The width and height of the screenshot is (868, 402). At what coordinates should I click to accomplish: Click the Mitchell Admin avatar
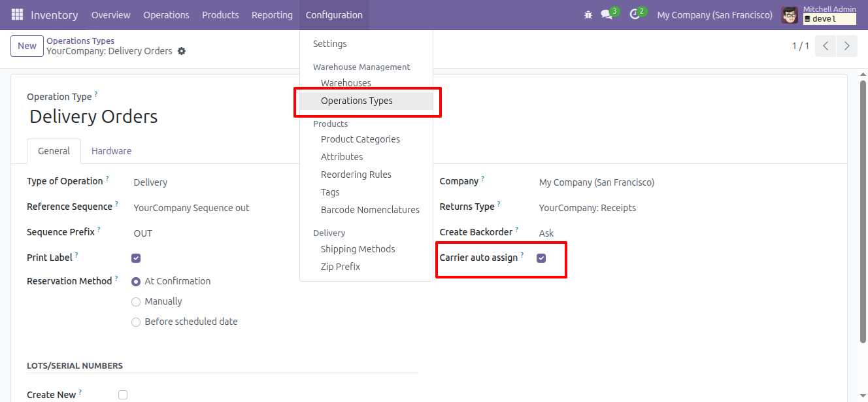tap(789, 14)
